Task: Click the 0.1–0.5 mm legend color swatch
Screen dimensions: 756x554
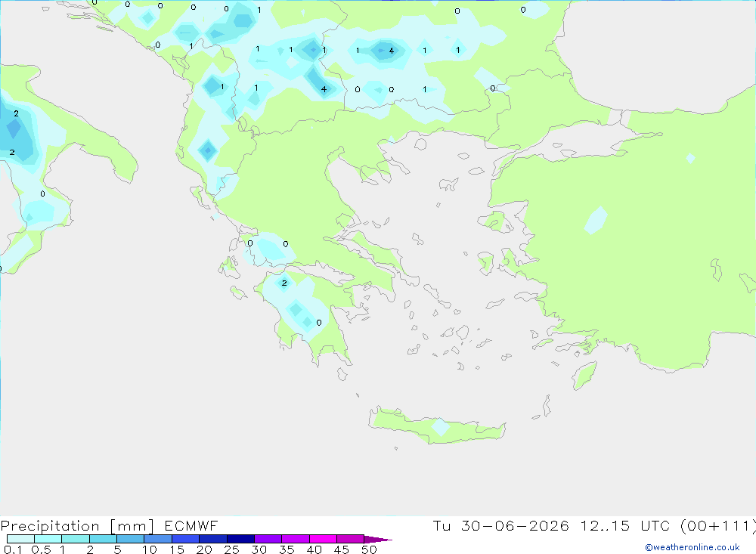Action: click(20, 539)
